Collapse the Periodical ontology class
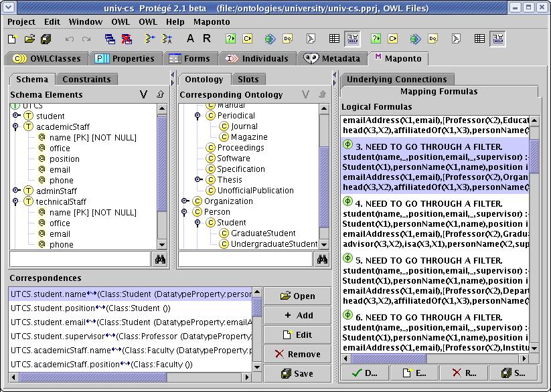The image size is (551, 392). coord(198,115)
